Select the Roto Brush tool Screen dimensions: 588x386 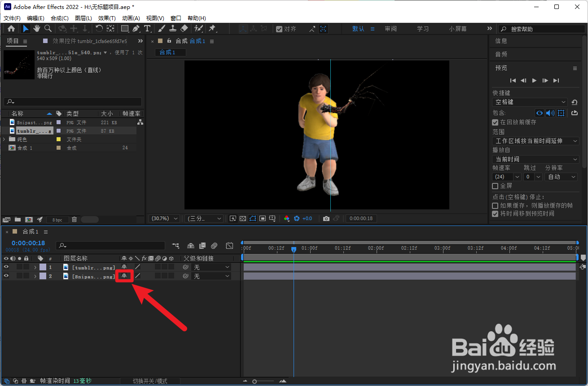click(199, 29)
